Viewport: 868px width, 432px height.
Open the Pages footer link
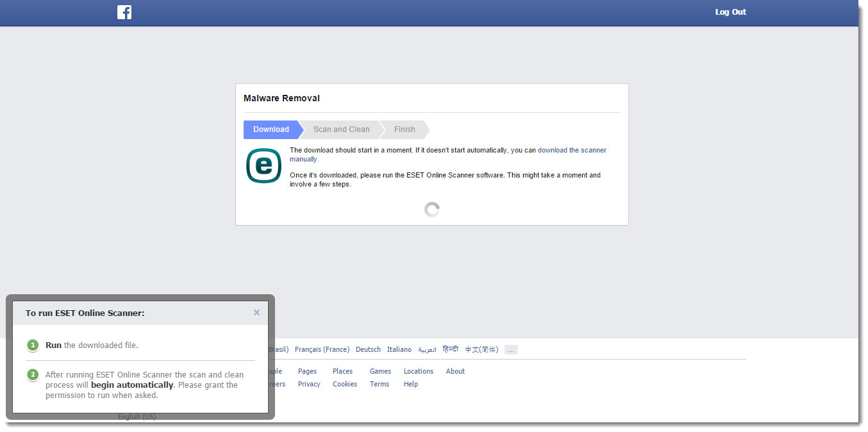tap(307, 372)
